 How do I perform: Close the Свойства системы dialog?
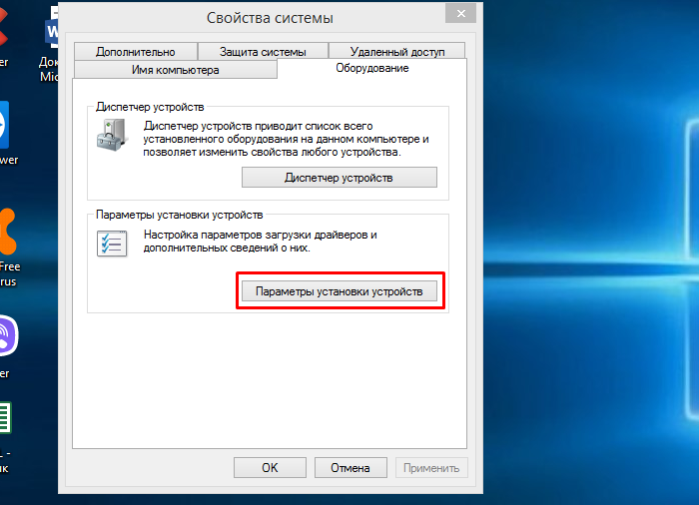click(x=461, y=13)
